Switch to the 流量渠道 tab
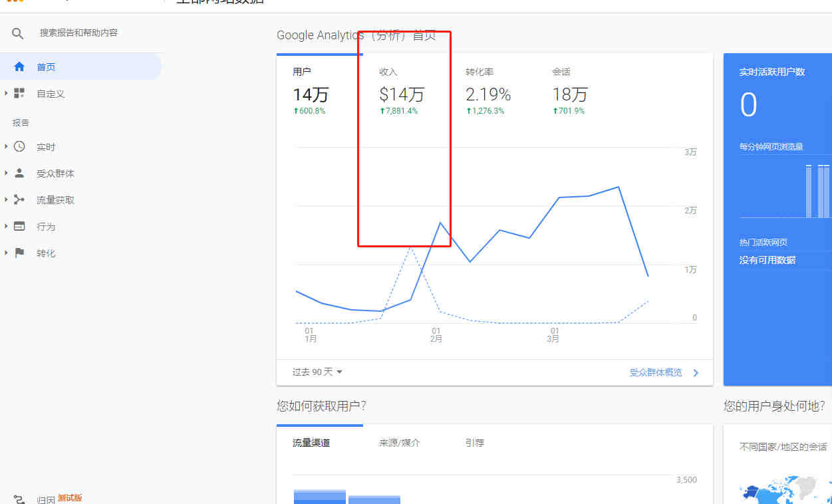The width and height of the screenshot is (832, 504). tap(311, 442)
